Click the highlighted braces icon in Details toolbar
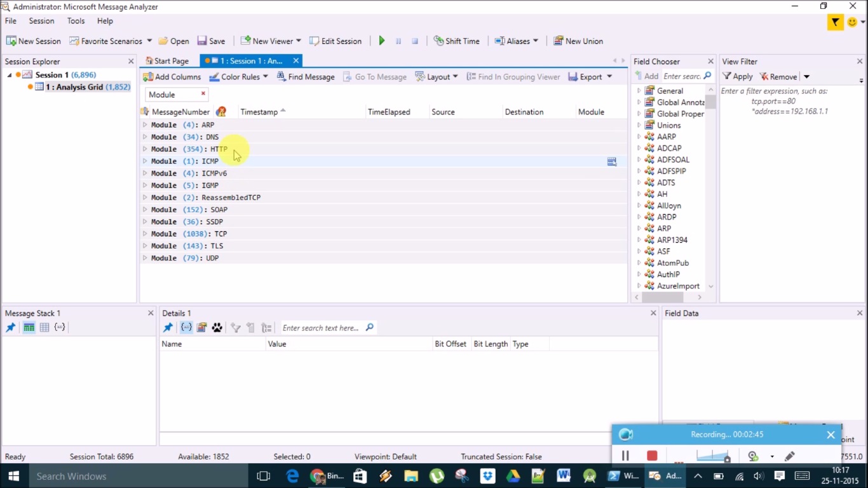Screen dimensions: 868x488 [186, 328]
